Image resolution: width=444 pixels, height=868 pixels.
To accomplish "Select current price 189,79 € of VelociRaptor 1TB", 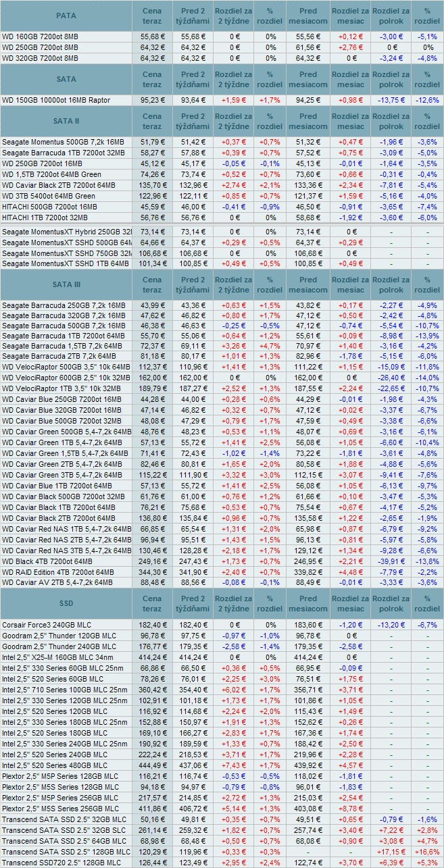I will coord(153,388).
